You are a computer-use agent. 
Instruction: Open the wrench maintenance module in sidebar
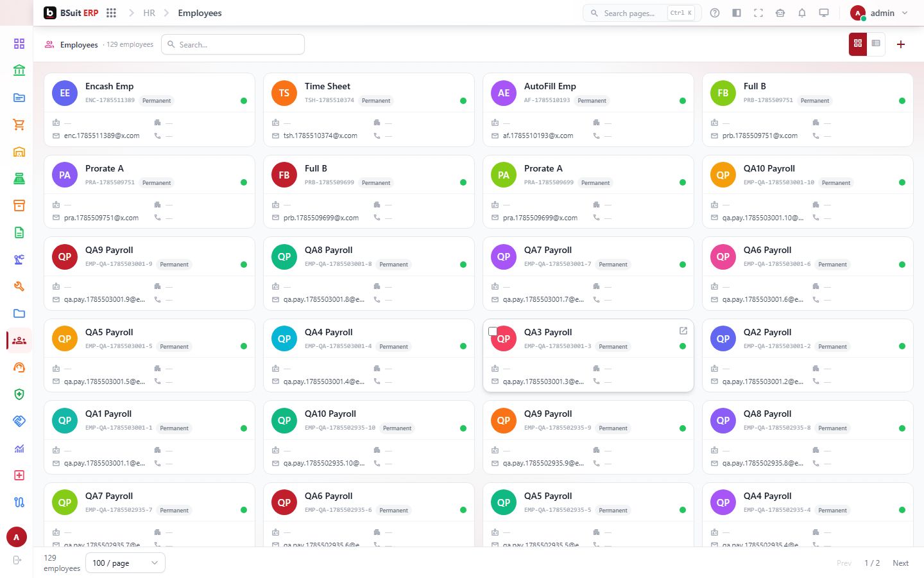click(19, 286)
